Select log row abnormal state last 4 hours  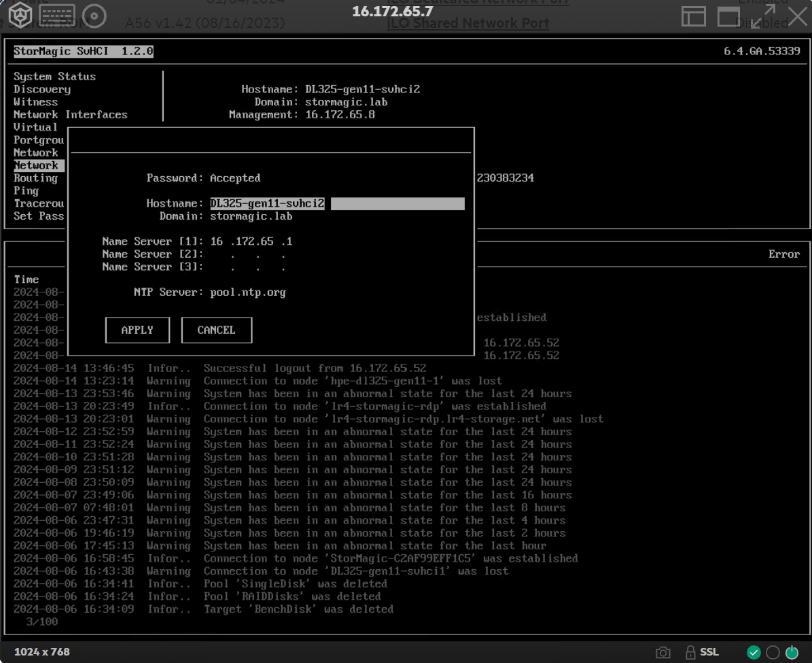[x=289, y=520]
